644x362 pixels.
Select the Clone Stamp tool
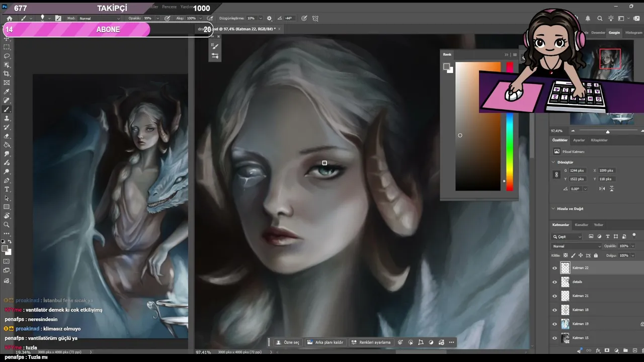(x=7, y=118)
